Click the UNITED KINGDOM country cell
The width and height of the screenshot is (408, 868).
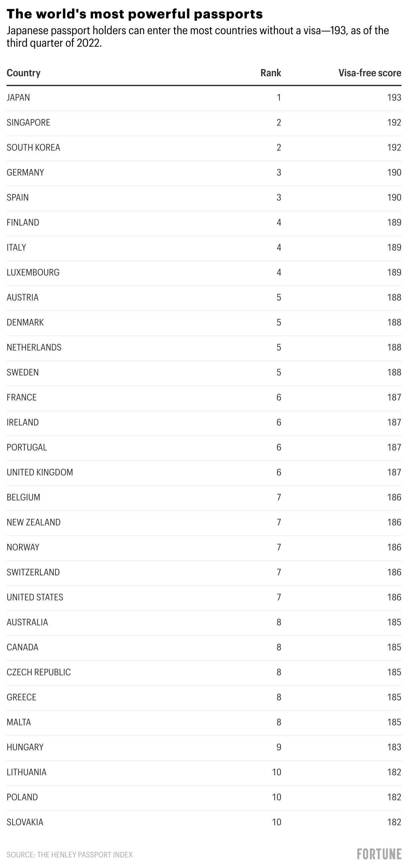pyautogui.click(x=40, y=472)
